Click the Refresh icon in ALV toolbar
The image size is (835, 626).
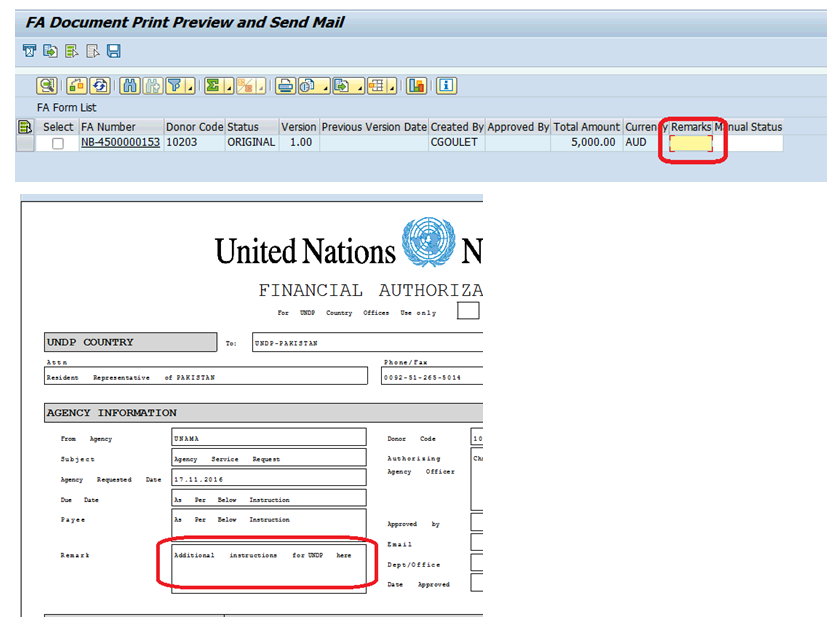click(x=100, y=86)
